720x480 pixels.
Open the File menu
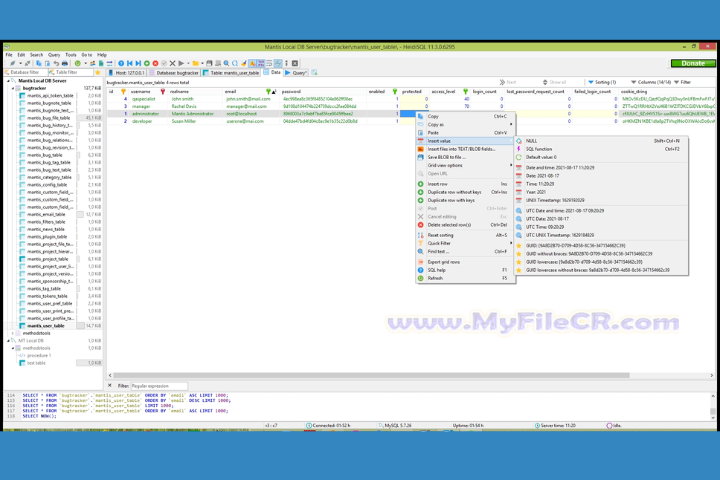9,55
